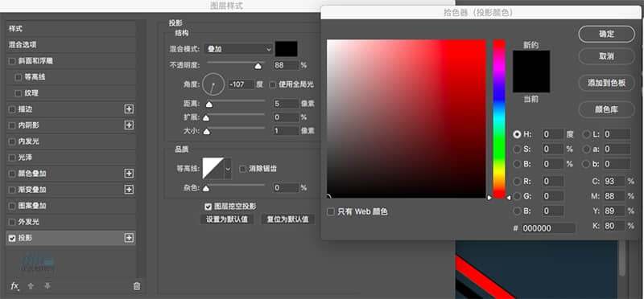This screenshot has width=644, height=299.
Task: Click the fx add style icon
Action: [x=14, y=286]
